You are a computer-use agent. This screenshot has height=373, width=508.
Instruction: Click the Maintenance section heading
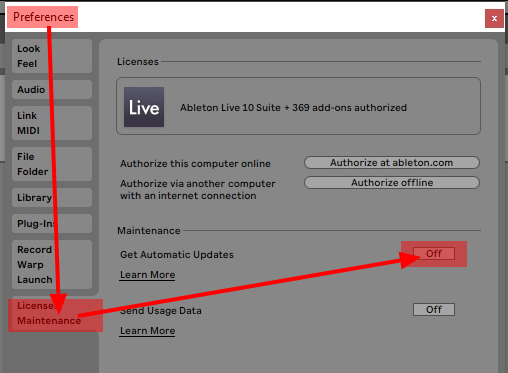[x=149, y=231]
